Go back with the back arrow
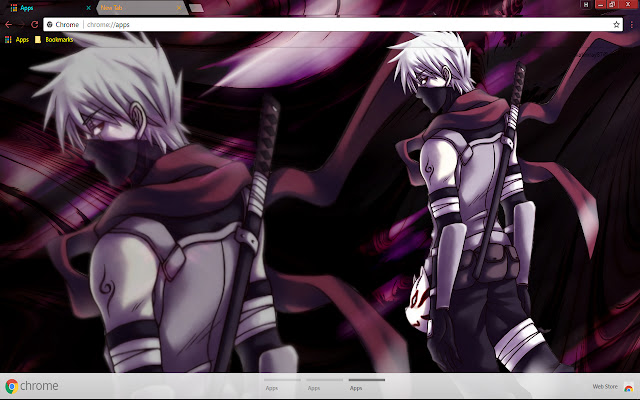Screen dimensions: 640x400 (9, 24)
